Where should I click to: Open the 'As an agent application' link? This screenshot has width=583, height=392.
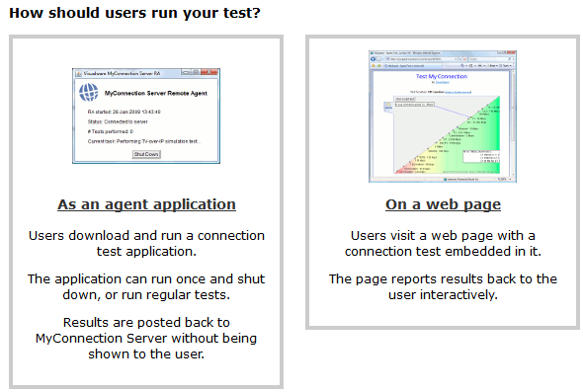pos(146,204)
